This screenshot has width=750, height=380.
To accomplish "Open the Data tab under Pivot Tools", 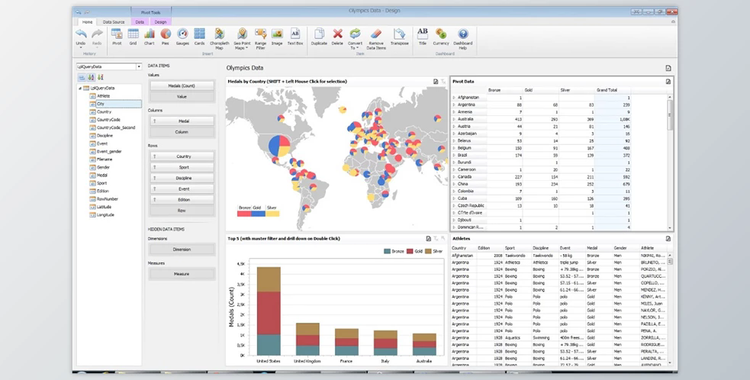I will (x=140, y=22).
